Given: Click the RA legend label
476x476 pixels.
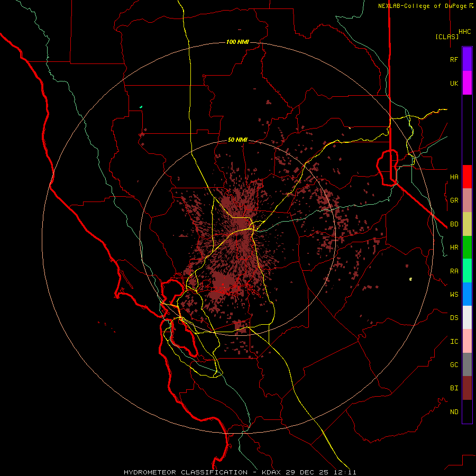Looking at the screenshot, I should [454, 271].
